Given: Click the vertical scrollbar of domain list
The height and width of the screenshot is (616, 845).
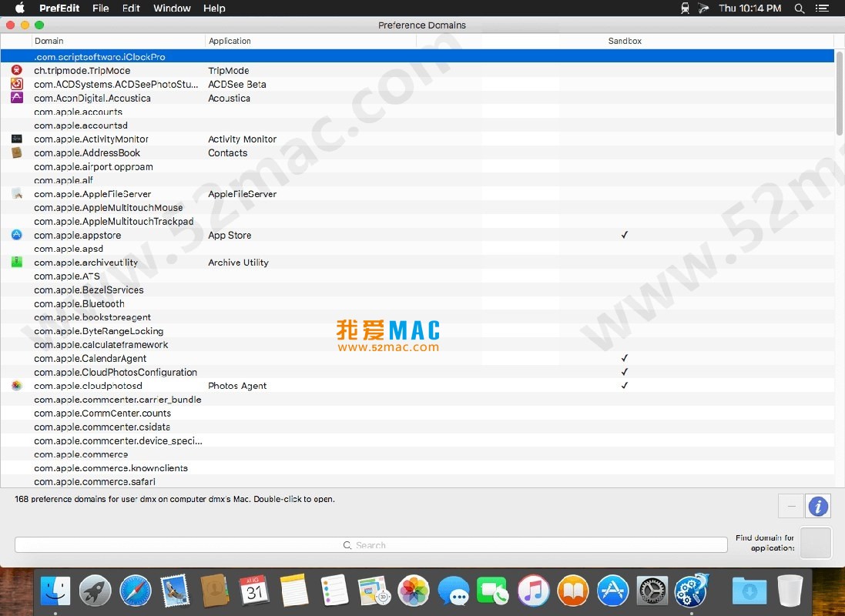Looking at the screenshot, I should pos(839,92).
